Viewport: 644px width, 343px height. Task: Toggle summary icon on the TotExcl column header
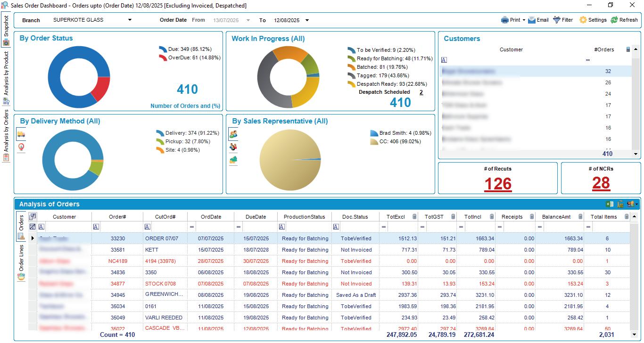414,217
